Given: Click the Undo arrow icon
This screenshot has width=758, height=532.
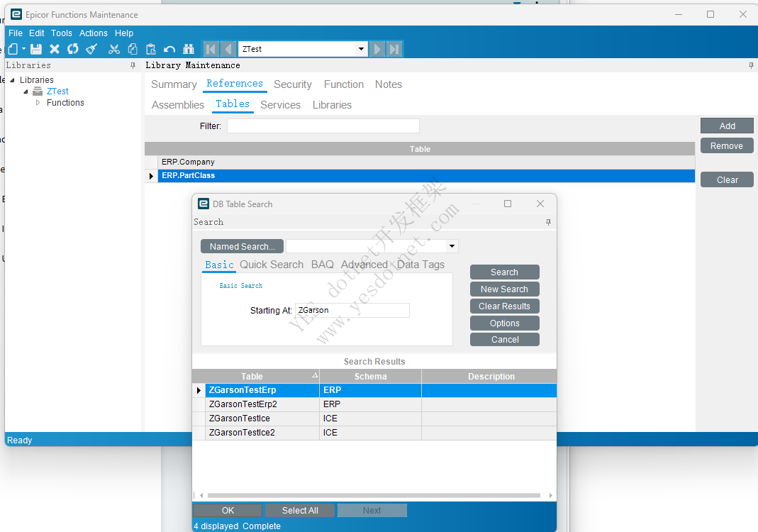Looking at the screenshot, I should 169,49.
